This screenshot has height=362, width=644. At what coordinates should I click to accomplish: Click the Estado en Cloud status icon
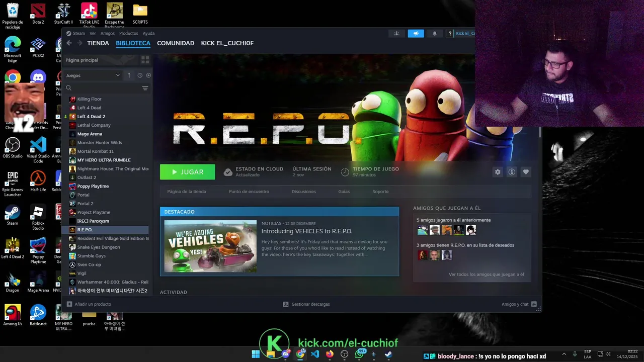(228, 172)
